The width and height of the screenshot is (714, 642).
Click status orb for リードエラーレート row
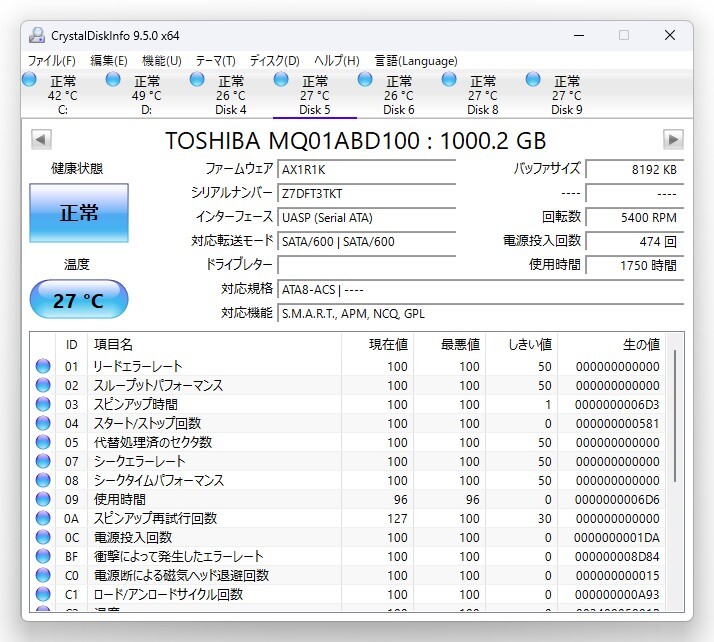point(43,367)
